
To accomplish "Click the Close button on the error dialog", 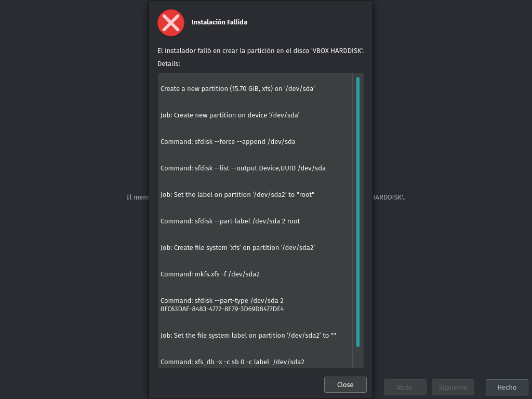I will 345,384.
